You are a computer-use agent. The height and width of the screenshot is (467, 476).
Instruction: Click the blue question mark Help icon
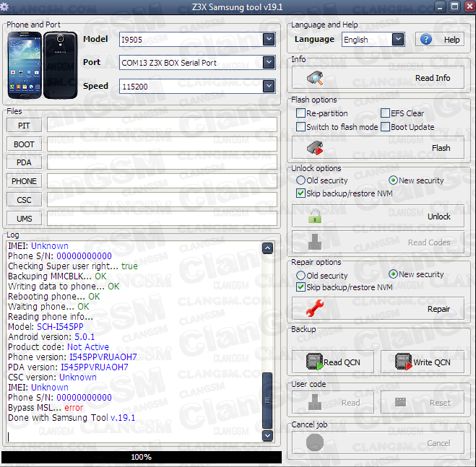pos(426,40)
